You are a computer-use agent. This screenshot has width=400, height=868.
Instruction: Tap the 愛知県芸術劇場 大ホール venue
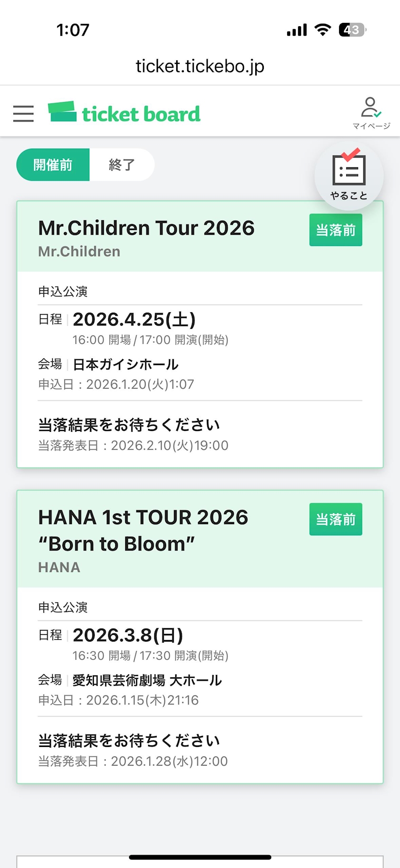[x=147, y=680]
